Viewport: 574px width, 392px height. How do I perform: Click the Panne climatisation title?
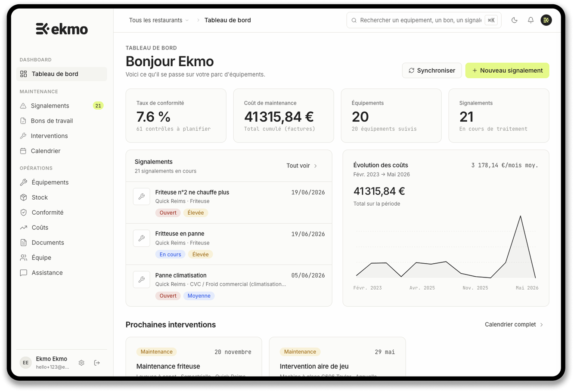tap(181, 275)
